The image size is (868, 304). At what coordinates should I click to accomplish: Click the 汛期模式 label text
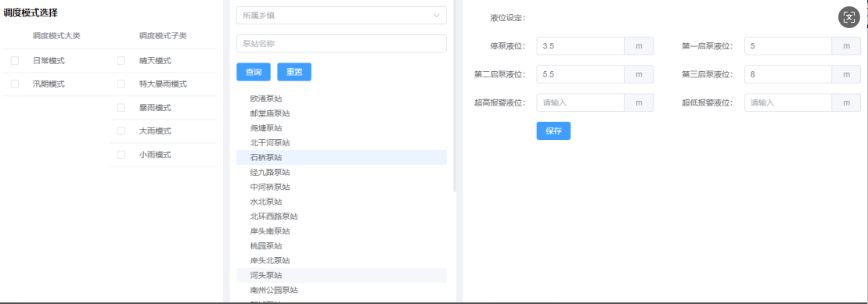tap(49, 84)
